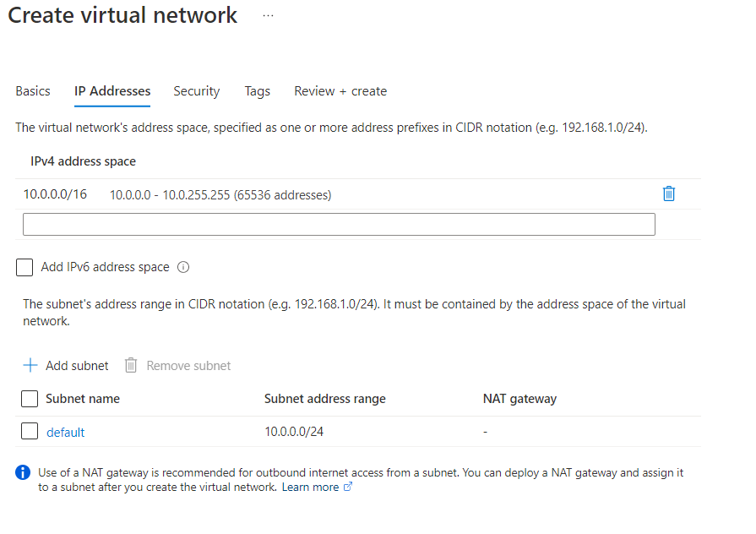The width and height of the screenshot is (756, 534).
Task: Delete the 10.0.0.0/16 address space
Action: [x=669, y=193]
